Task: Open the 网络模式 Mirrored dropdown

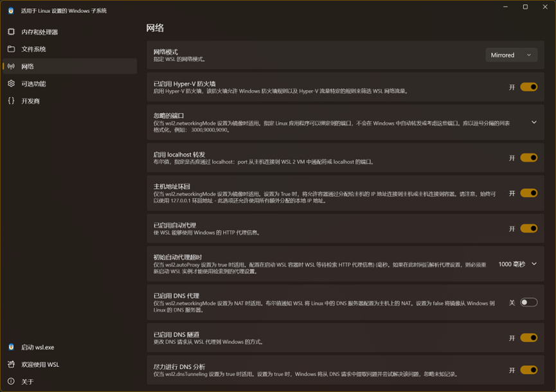Action: tap(511, 55)
